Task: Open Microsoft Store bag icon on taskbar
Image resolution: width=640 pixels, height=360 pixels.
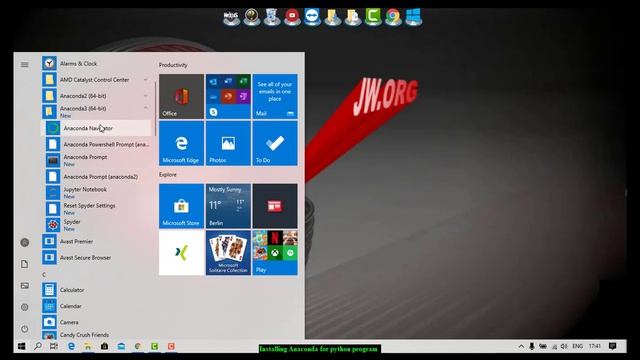Action: point(104,346)
